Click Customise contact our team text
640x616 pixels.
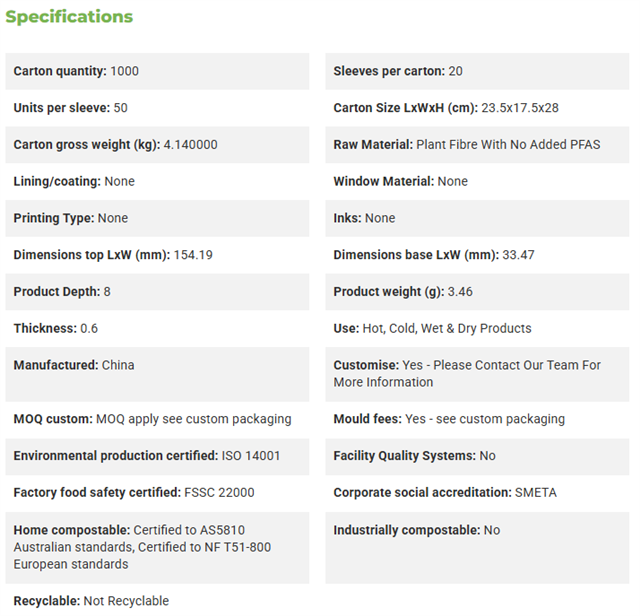tap(467, 374)
